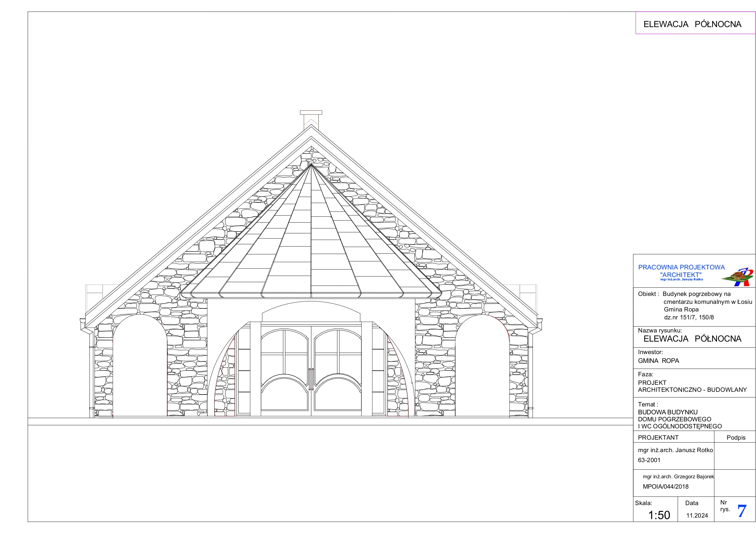756x534 pixels.
Task: Click the date 11.2024 field
Action: 697,515
